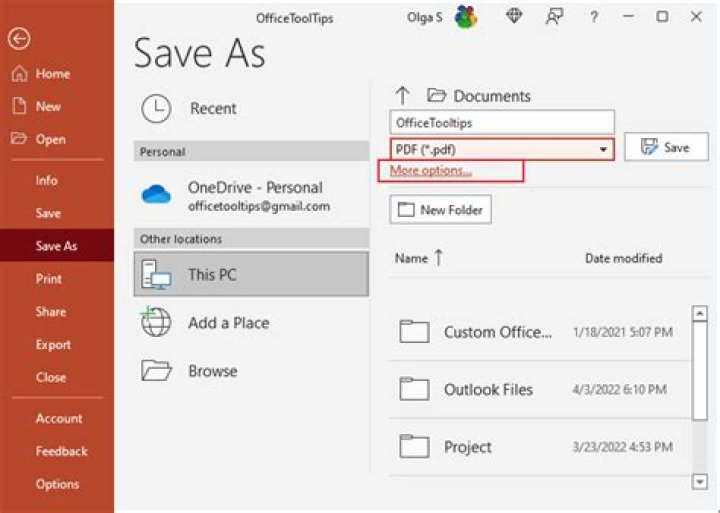Image resolution: width=720 pixels, height=513 pixels.
Task: Click date 3/23/2022 4:53 PM
Action: [x=623, y=447]
